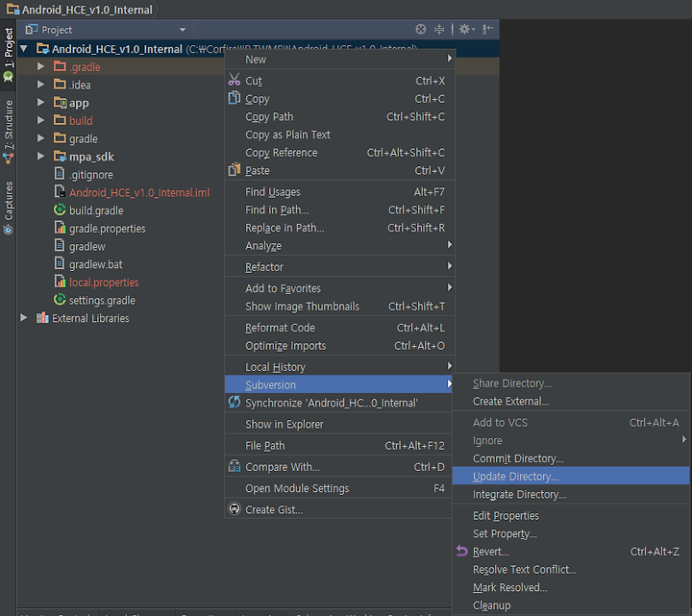Expand the app module node
Viewport: 692px width, 616px height.
tap(40, 103)
